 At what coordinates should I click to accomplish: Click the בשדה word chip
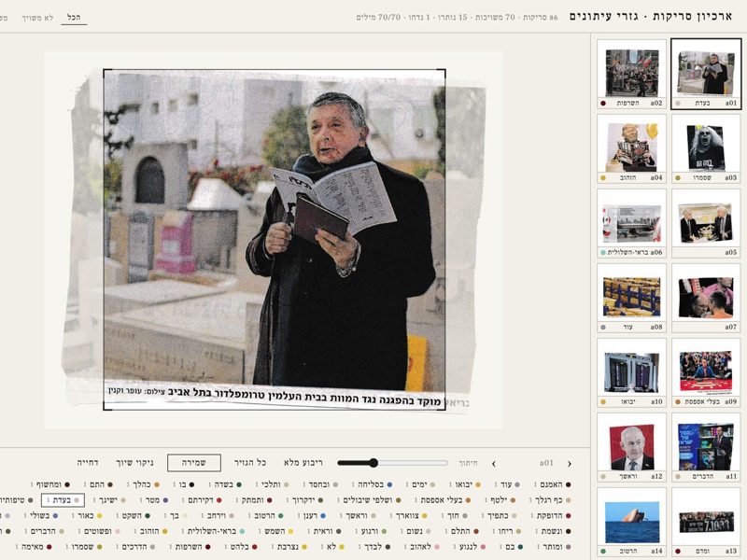pyautogui.click(x=226, y=484)
